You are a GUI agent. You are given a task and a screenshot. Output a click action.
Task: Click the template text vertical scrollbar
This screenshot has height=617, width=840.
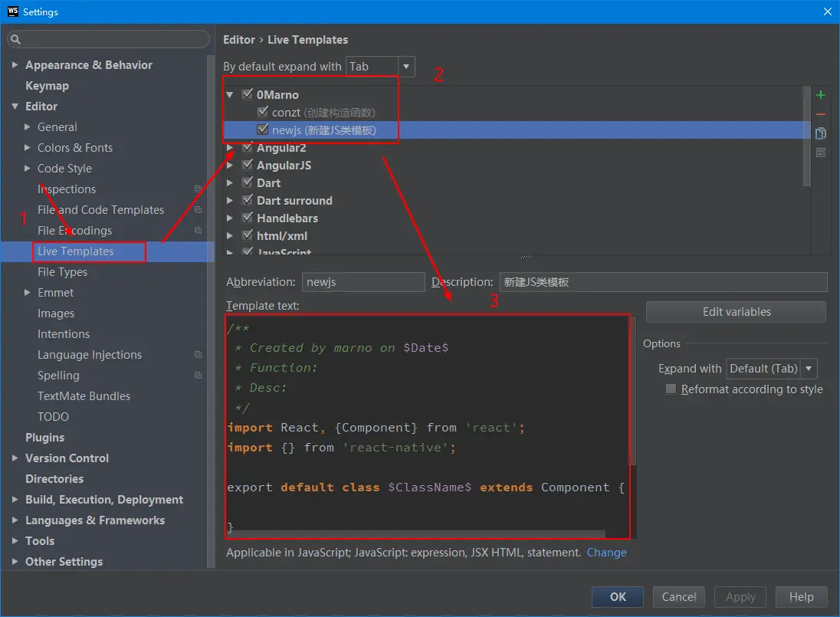click(x=632, y=391)
